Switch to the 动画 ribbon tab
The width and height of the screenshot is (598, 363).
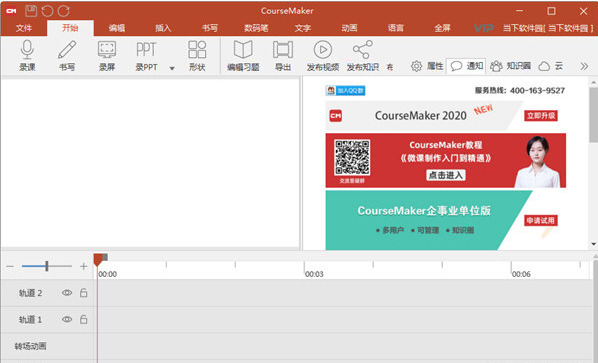(x=349, y=28)
